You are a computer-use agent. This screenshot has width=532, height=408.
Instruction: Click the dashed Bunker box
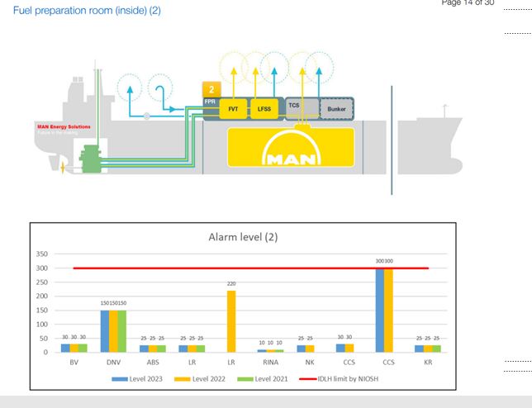(x=336, y=109)
